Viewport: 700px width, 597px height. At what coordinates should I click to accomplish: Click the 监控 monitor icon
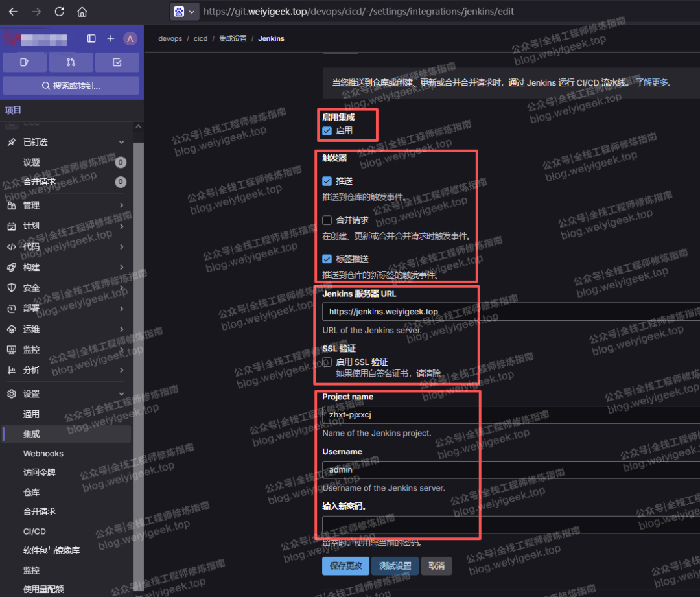tap(12, 349)
